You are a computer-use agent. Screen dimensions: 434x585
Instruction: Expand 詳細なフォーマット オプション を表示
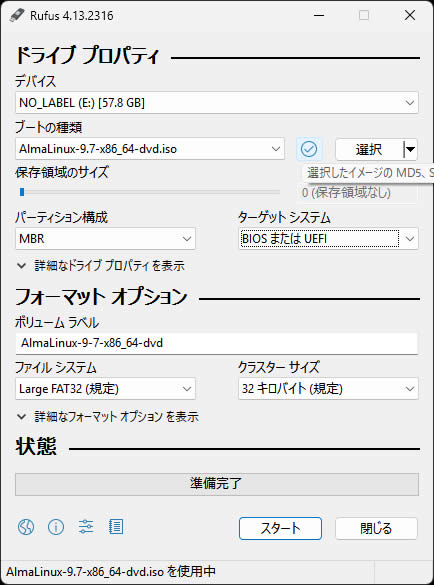coord(108,417)
